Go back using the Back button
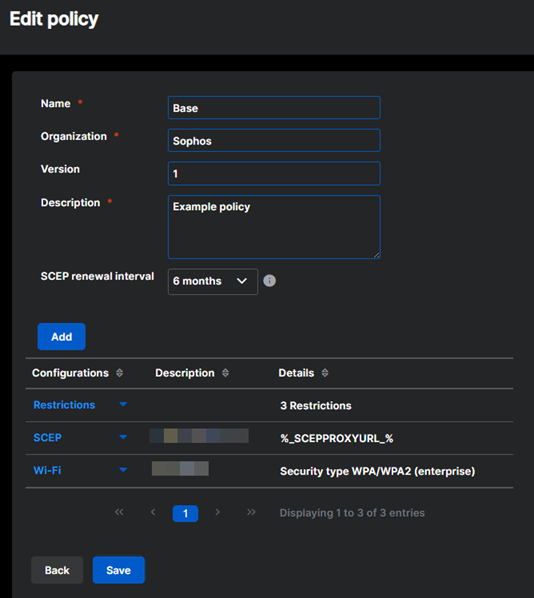Viewport: 534px width, 598px height. (57, 570)
